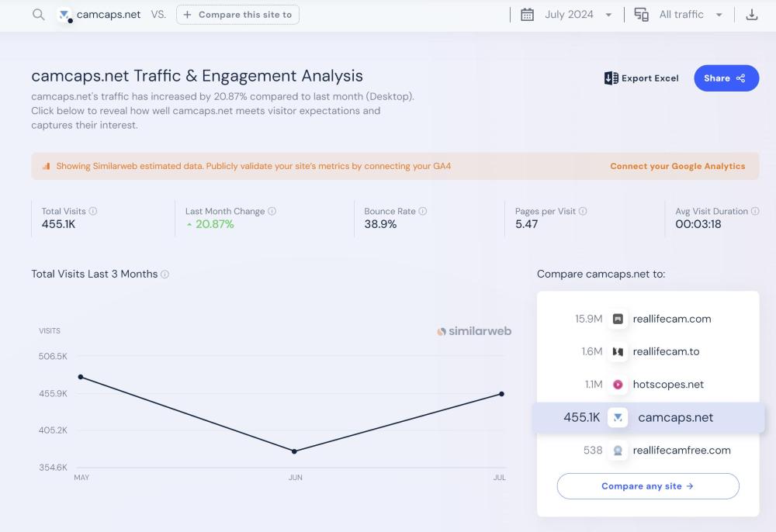Click info icon next to Last Month Change
This screenshot has width=776, height=532.
(272, 211)
